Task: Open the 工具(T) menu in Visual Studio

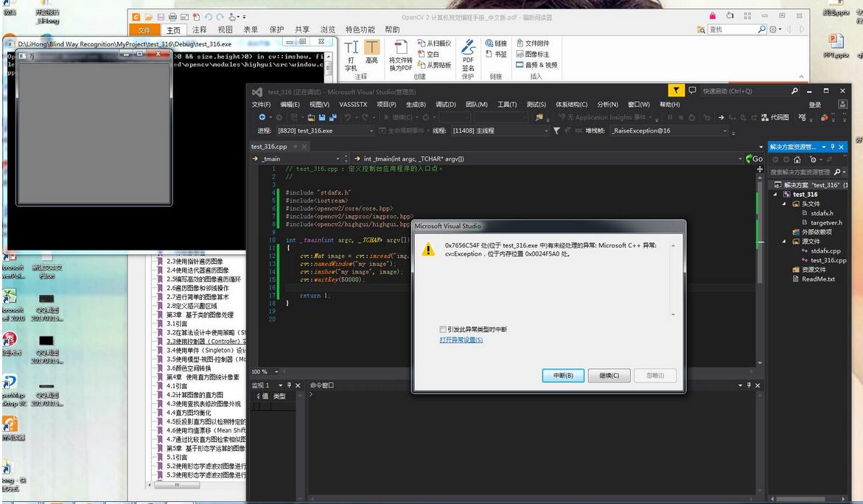Action: click(507, 105)
